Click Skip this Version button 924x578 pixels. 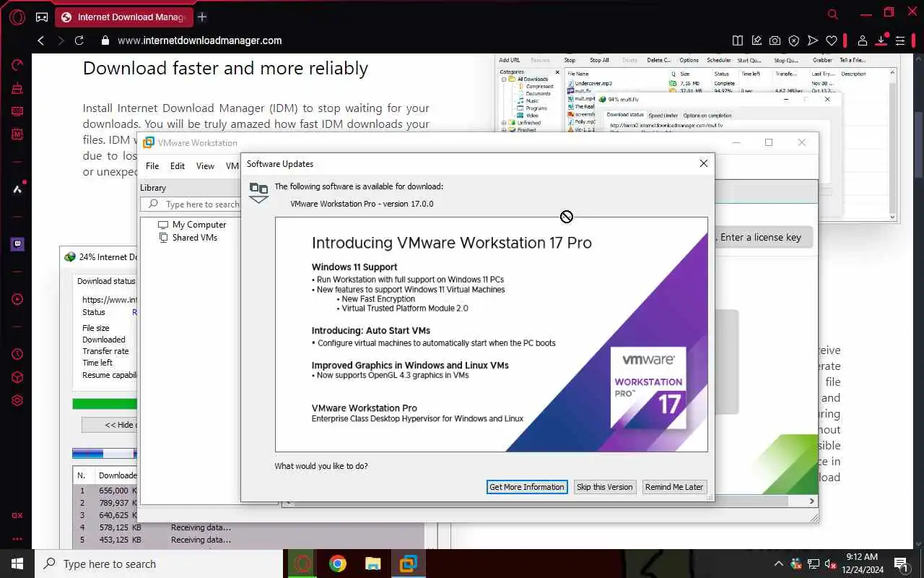pyautogui.click(x=604, y=487)
